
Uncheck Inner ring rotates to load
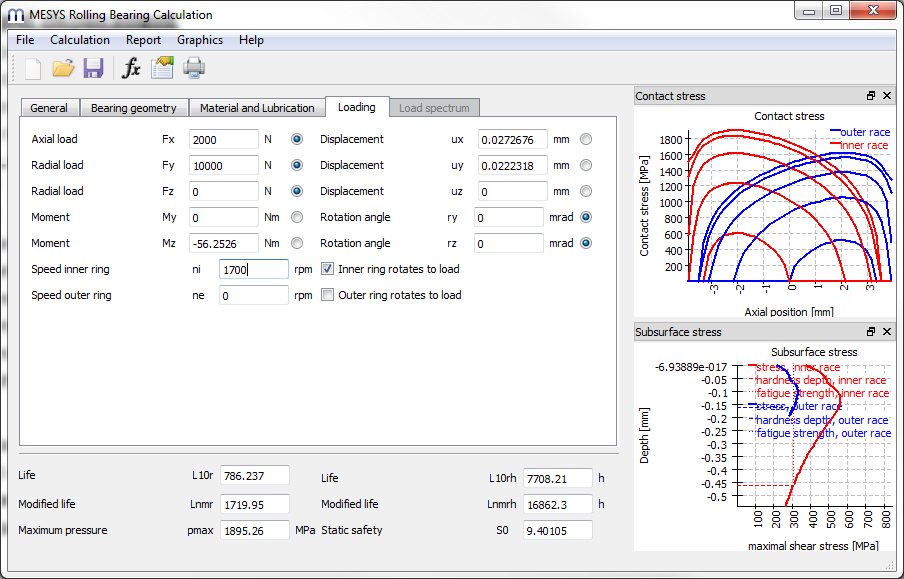point(328,269)
